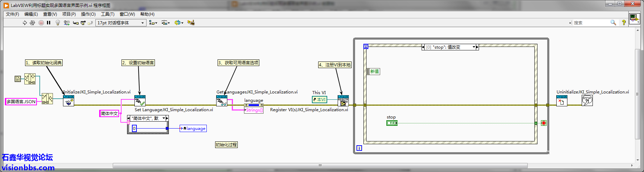Click the Simple Error Handler node

tap(587, 101)
